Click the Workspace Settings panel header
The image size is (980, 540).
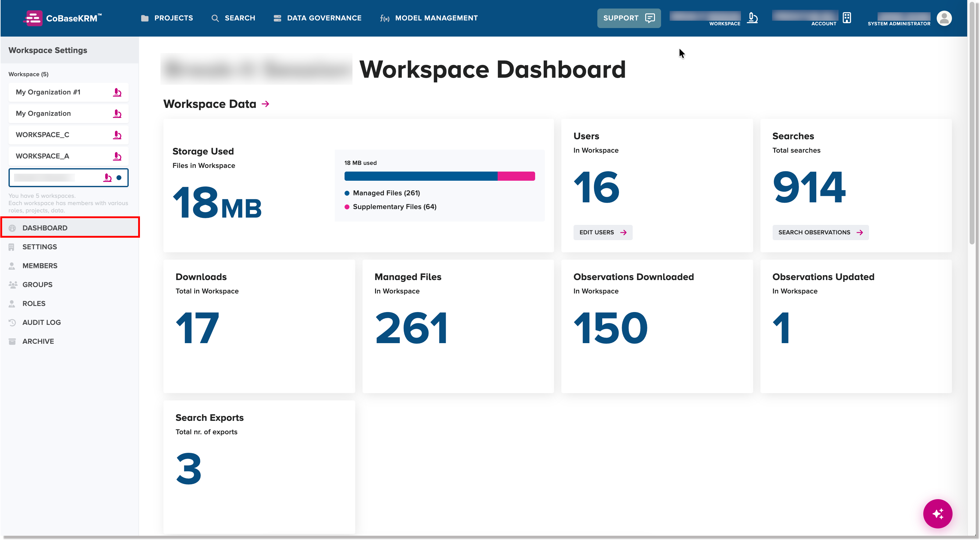70,50
